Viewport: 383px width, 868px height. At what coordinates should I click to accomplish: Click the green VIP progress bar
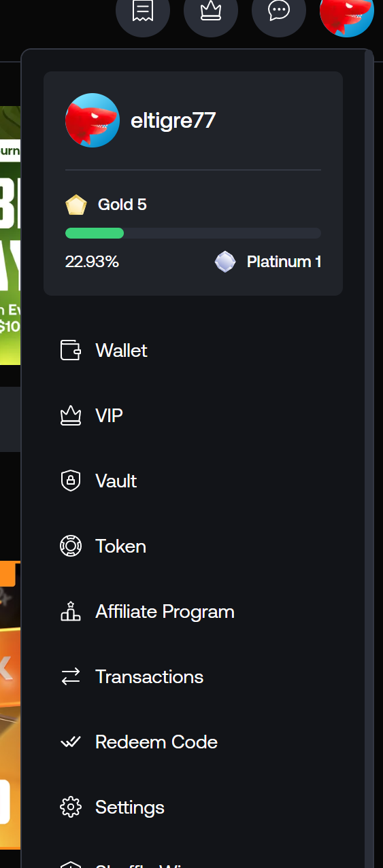pyautogui.click(x=95, y=233)
